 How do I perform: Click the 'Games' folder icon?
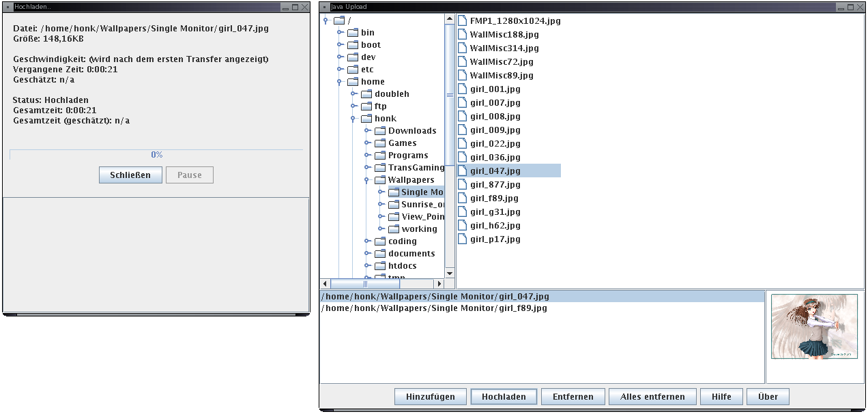tap(380, 143)
